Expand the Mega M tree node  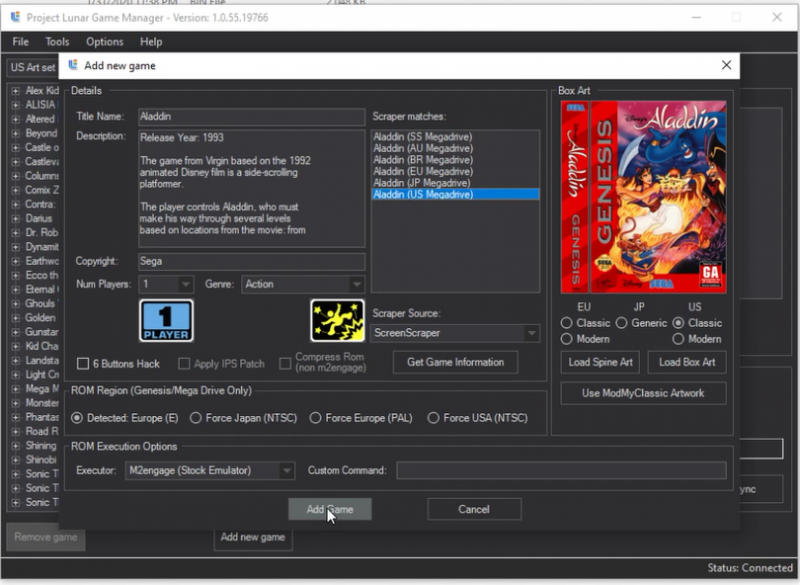[x=15, y=389]
